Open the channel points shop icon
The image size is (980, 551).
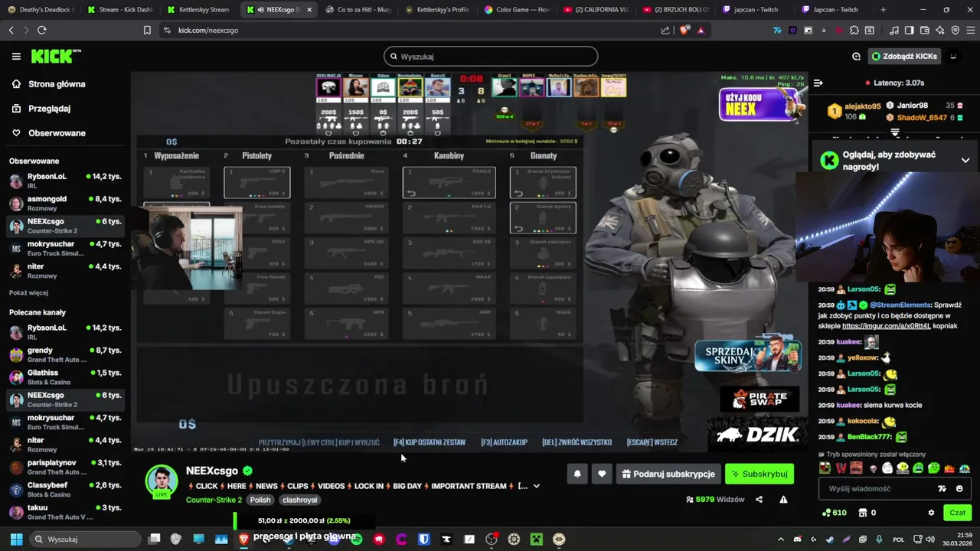[x=863, y=513]
